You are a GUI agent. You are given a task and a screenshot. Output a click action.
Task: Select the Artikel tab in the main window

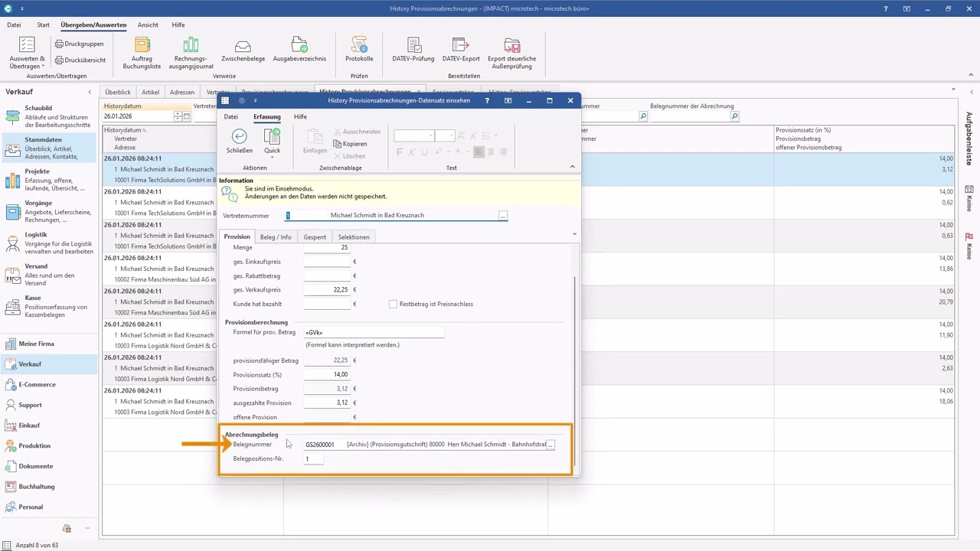point(151,92)
